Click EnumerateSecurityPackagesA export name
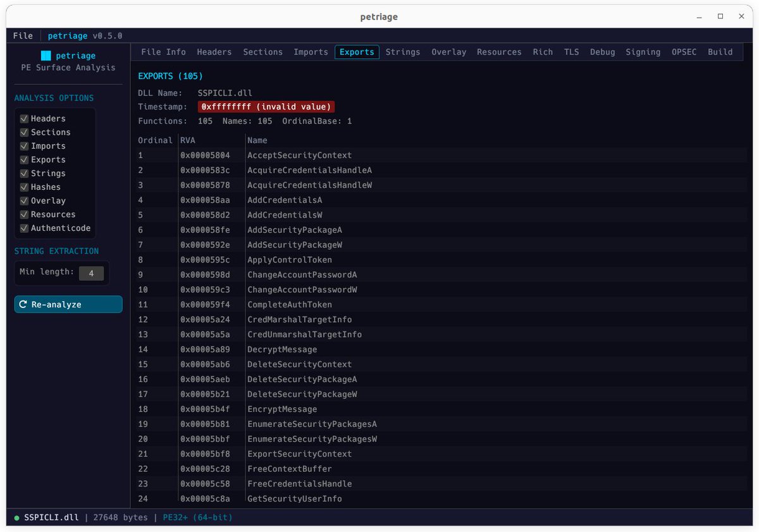Image resolution: width=759 pixels, height=532 pixels. pyautogui.click(x=312, y=424)
